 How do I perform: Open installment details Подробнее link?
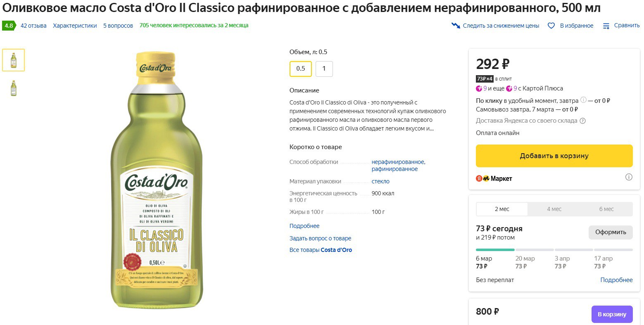[x=616, y=280]
